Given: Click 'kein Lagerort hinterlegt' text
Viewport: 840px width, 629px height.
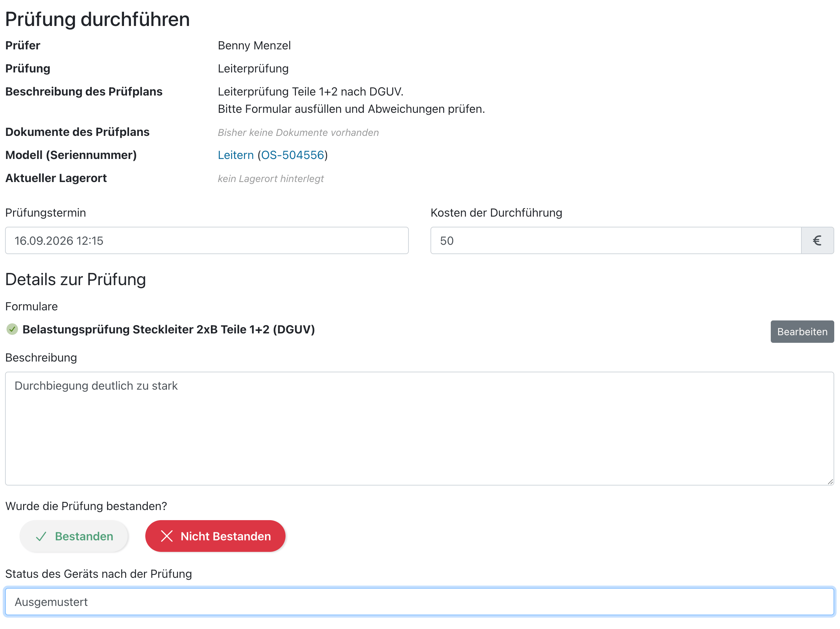Looking at the screenshot, I should pos(271,178).
